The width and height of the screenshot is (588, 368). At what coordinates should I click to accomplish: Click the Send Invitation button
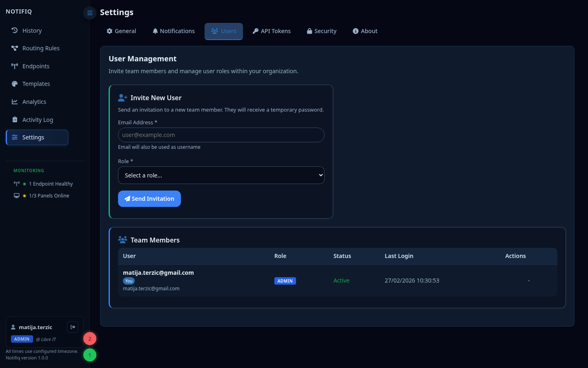tap(149, 199)
